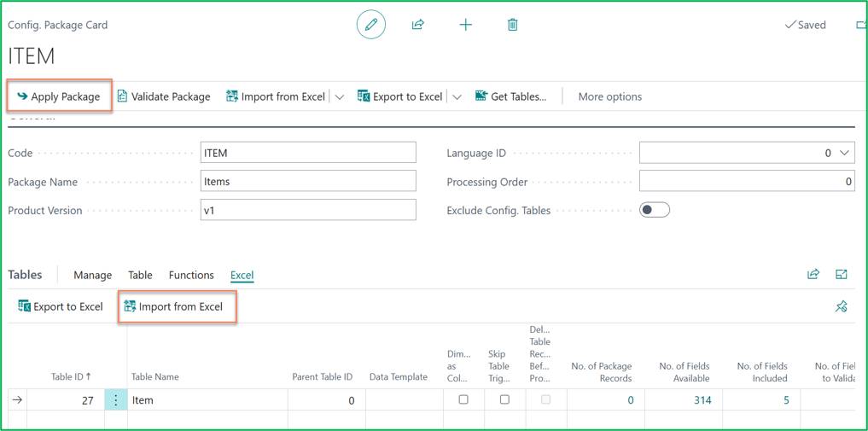Click the share icon in header
Image resolution: width=868 pixels, height=431 pixels.
(418, 25)
